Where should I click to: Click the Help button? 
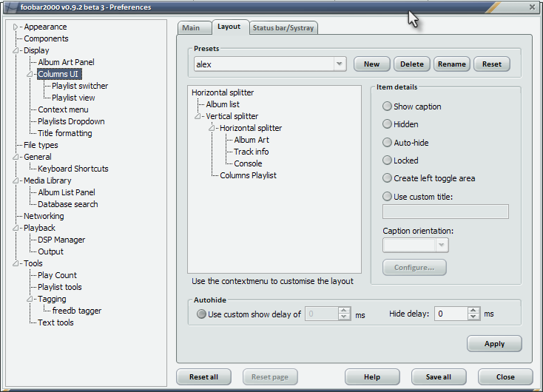372,376
